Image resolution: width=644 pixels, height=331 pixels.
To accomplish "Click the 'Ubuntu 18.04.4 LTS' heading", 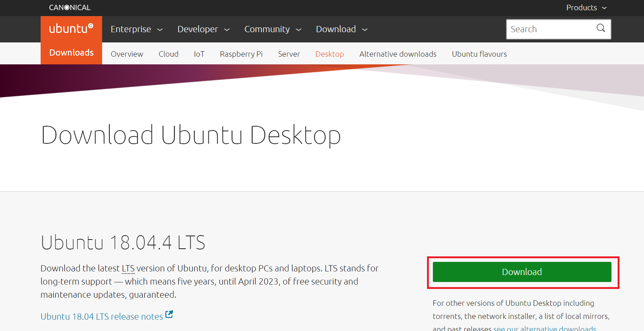I will (x=123, y=242).
